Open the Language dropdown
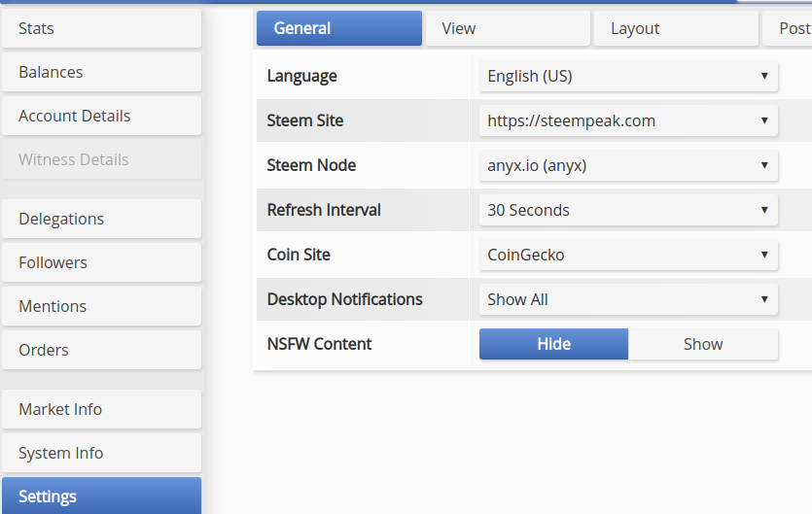The image size is (812, 514). 628,76
